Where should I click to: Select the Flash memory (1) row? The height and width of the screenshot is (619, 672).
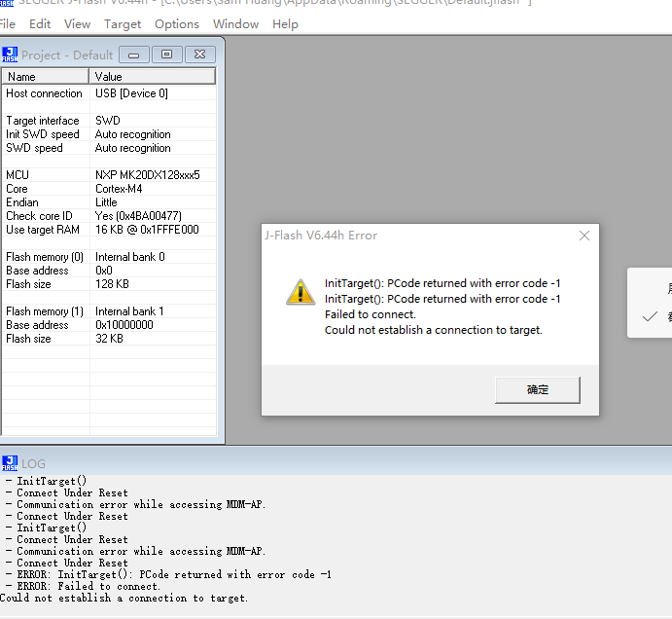(x=109, y=311)
